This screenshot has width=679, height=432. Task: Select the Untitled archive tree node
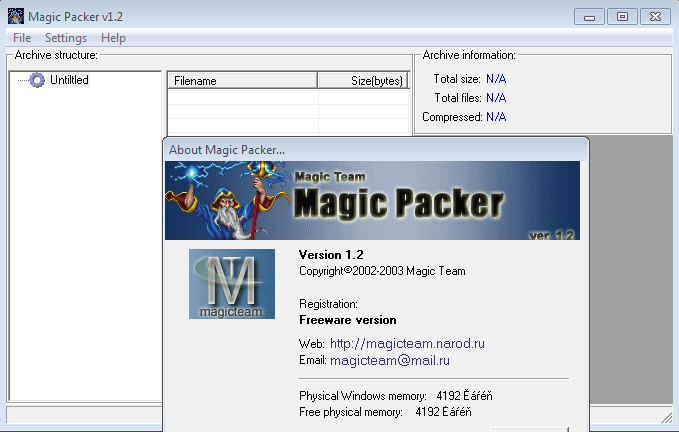[x=69, y=80]
